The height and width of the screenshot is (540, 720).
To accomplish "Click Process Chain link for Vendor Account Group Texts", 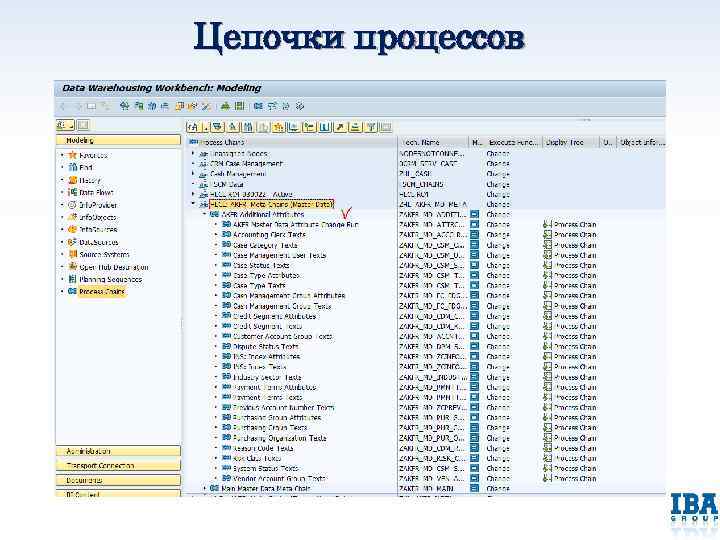I will tap(575, 478).
